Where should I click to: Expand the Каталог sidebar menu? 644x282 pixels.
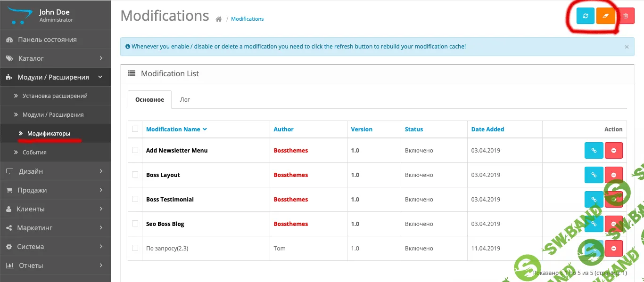tap(55, 58)
